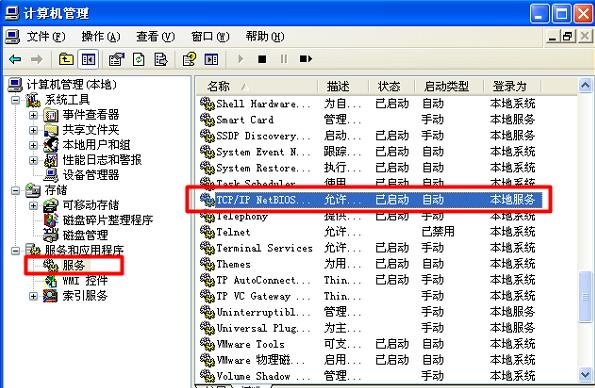Image resolution: width=595 pixels, height=388 pixels.
Task: Sort by the 名称 column header
Action: point(257,87)
